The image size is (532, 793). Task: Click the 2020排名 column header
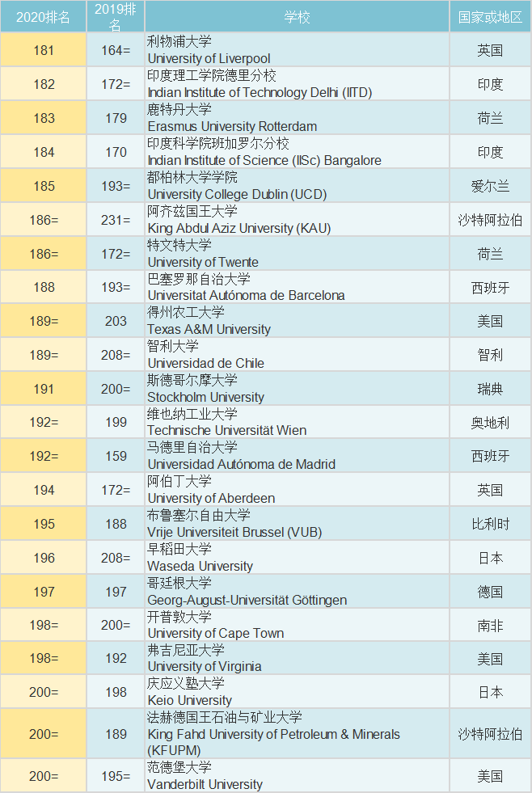tap(44, 17)
